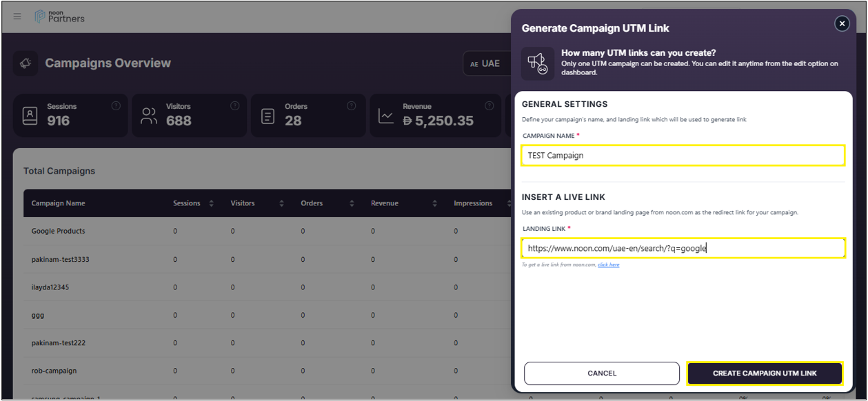Click the UTM link megaphone icon
The height and width of the screenshot is (401, 868).
point(537,64)
